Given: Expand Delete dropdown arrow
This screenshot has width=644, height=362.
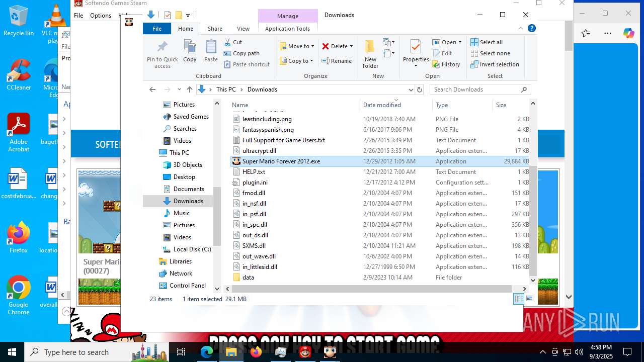Looking at the screenshot, I should tap(351, 46).
